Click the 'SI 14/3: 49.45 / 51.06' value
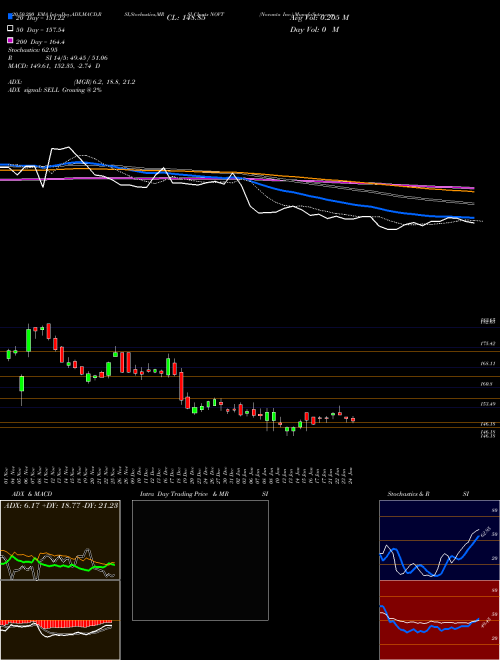 click(x=76, y=58)
